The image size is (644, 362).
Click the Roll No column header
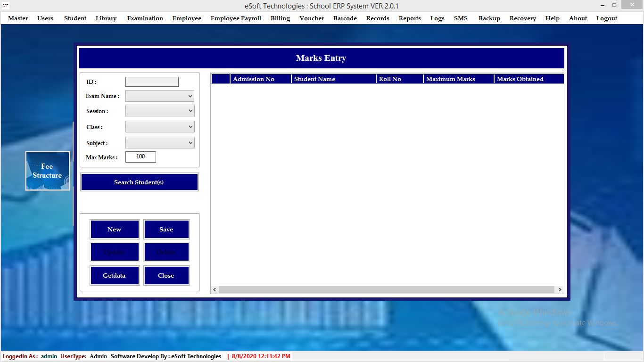400,79
